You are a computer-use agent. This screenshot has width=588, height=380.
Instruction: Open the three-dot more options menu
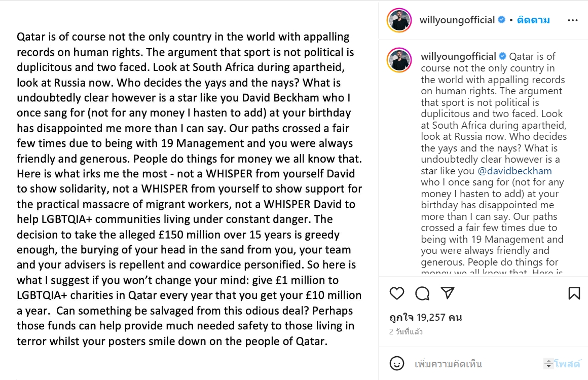pyautogui.click(x=573, y=20)
